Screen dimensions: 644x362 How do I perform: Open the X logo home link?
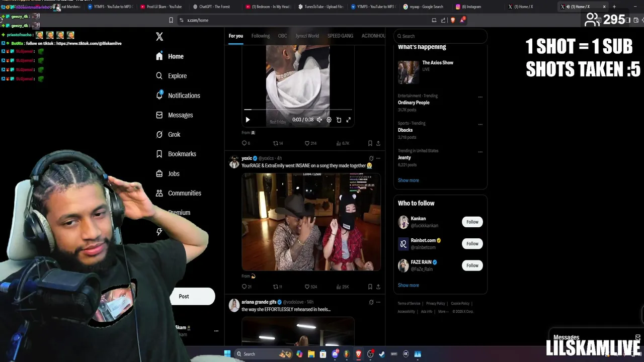[x=159, y=37]
